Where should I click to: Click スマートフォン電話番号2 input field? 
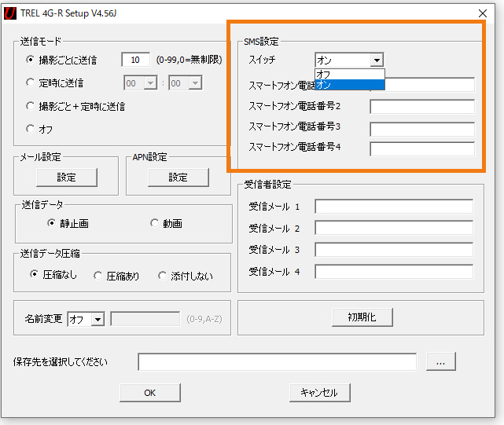click(422, 107)
